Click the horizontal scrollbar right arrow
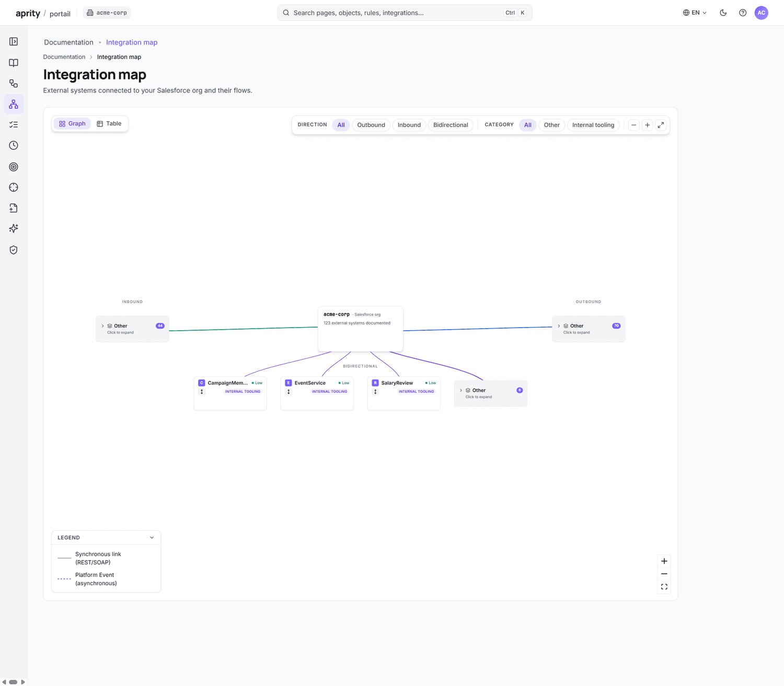 point(22,682)
